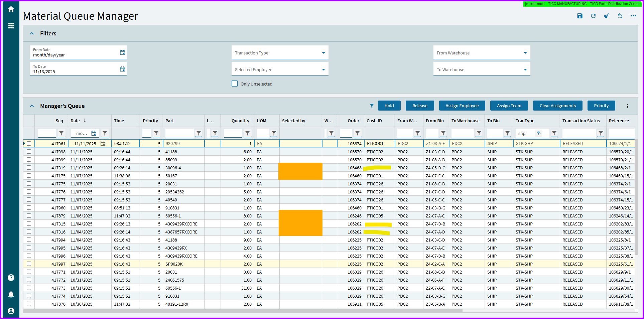
Task: Open the Manager's Queue vertical dots menu
Action: pos(627,106)
